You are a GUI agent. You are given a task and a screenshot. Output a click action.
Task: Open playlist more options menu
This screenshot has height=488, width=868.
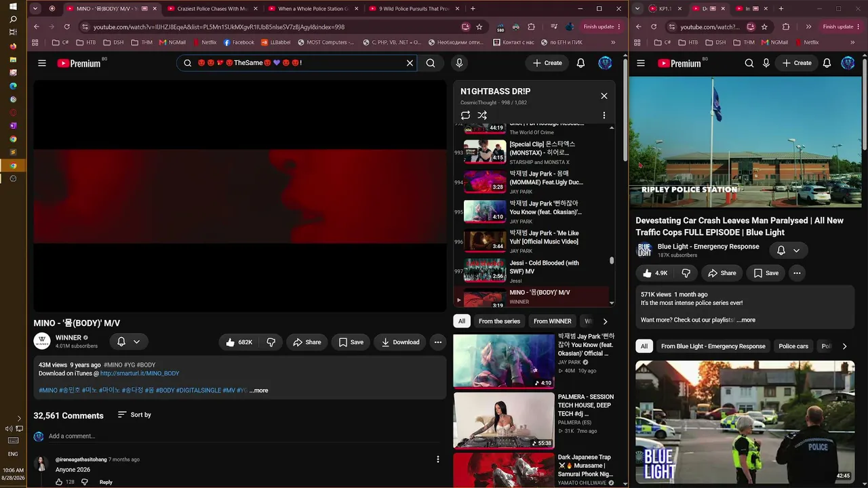(x=604, y=115)
